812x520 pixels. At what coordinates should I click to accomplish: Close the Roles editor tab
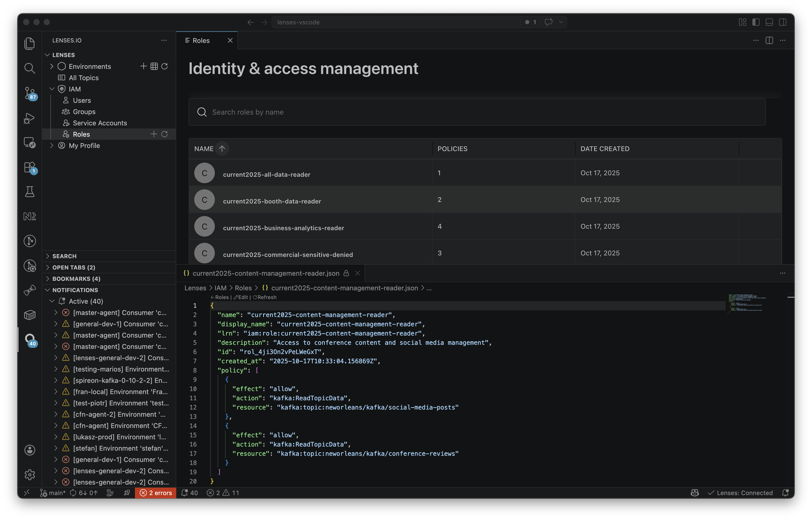pyautogui.click(x=230, y=41)
